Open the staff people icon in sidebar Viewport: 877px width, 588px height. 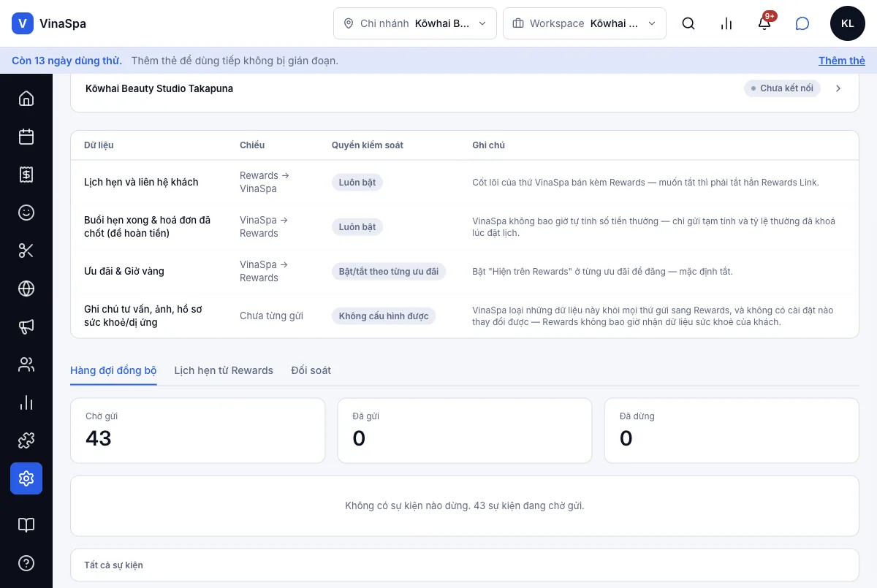tap(26, 364)
